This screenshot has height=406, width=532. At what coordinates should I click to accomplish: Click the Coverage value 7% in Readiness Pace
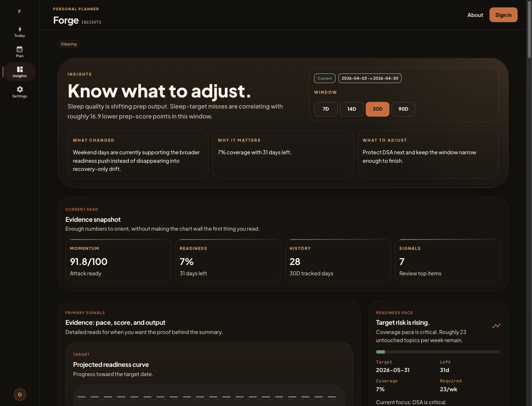click(380, 389)
